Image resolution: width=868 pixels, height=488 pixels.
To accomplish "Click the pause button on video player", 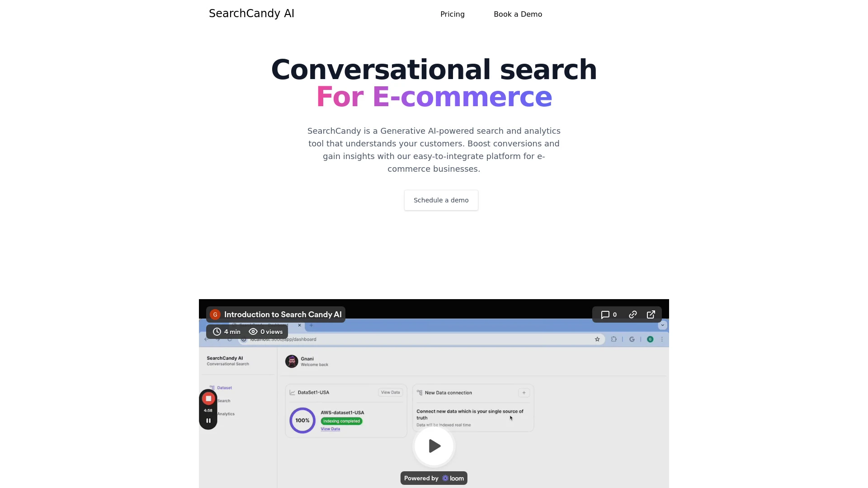I will pos(208,421).
